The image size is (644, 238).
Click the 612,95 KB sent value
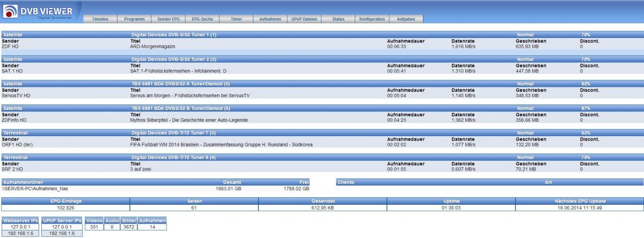coord(323,207)
